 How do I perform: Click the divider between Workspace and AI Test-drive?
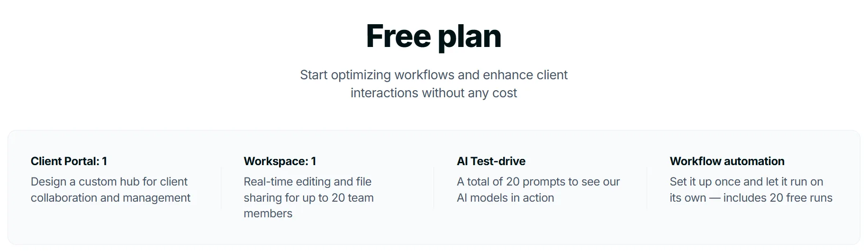click(x=434, y=188)
